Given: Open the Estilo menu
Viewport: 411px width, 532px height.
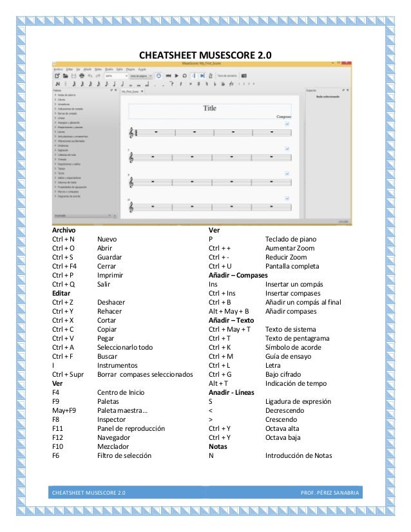Looking at the screenshot, I should (119, 69).
